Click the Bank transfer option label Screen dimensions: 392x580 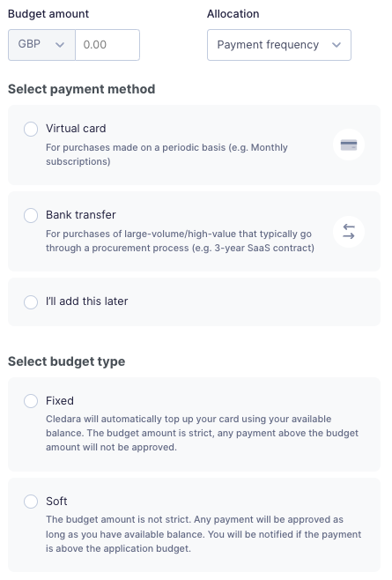81,214
